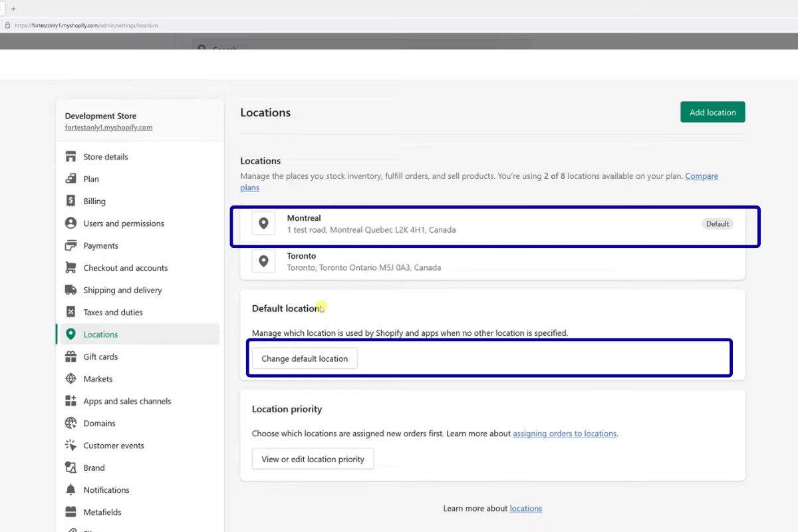Click View or edit location priority
The width and height of the screenshot is (798, 532).
[x=313, y=459]
